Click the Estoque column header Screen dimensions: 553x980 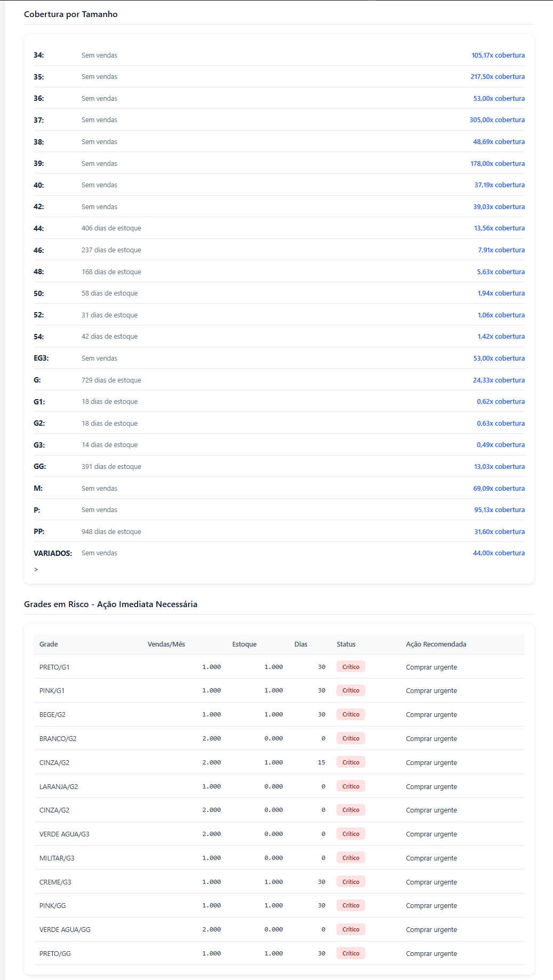point(244,644)
